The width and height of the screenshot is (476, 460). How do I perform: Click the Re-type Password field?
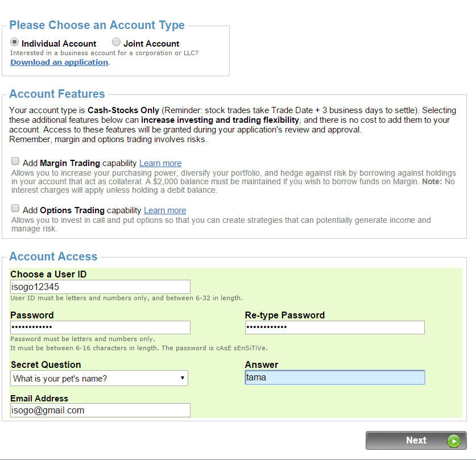click(334, 328)
